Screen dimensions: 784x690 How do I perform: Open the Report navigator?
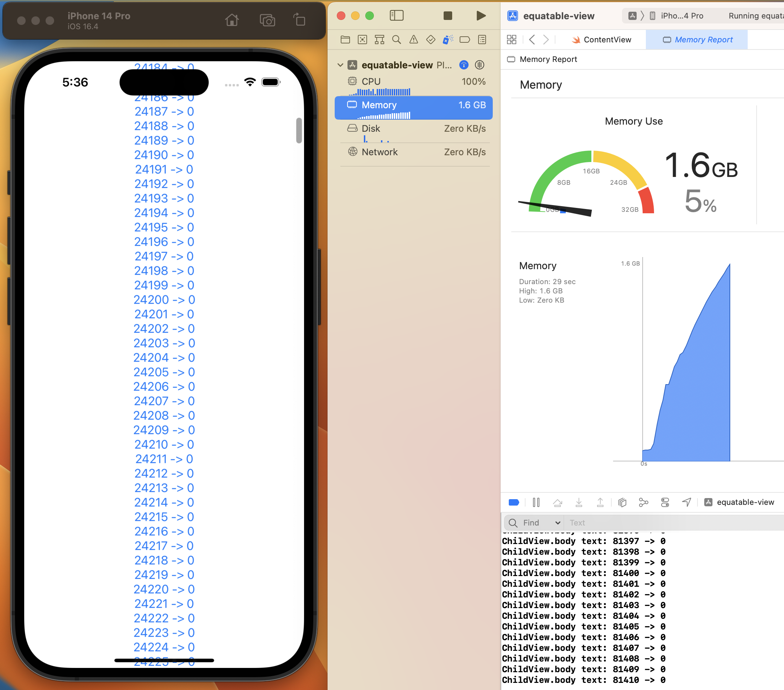(x=482, y=40)
